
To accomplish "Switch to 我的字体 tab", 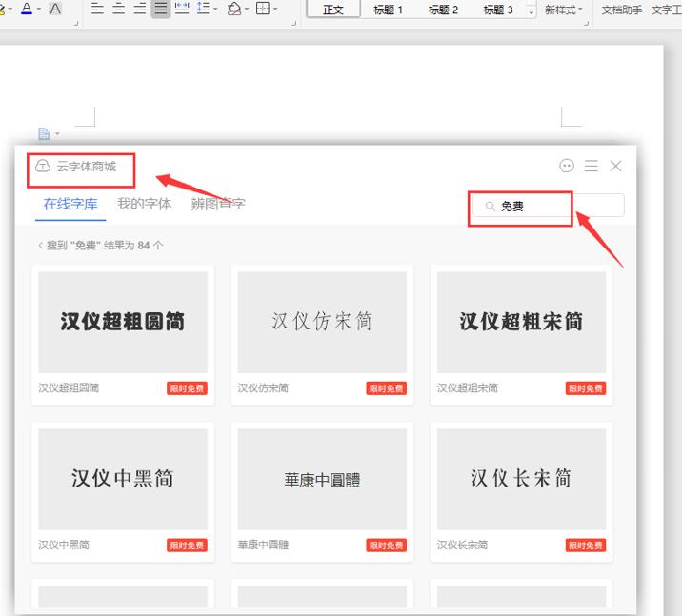I will [145, 204].
